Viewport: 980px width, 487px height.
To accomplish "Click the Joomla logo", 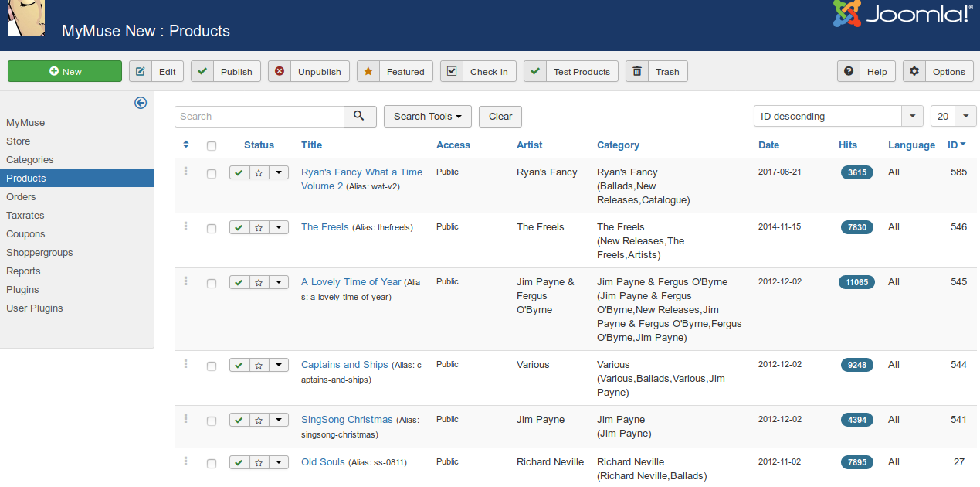I will pyautogui.click(x=902, y=15).
